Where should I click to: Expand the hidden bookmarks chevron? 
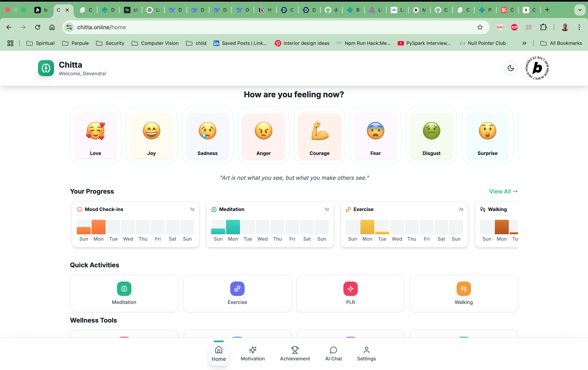524,43
